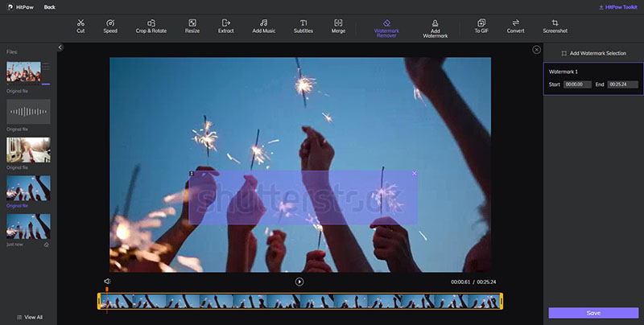The height and width of the screenshot is (325, 644).
Task: Select the woman in sunlight thumbnail
Action: click(28, 150)
